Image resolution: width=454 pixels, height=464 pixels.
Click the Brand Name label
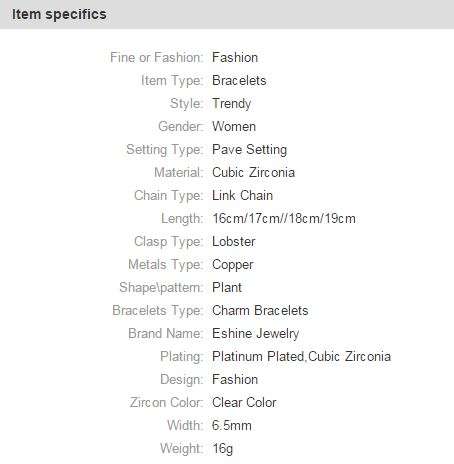(166, 333)
